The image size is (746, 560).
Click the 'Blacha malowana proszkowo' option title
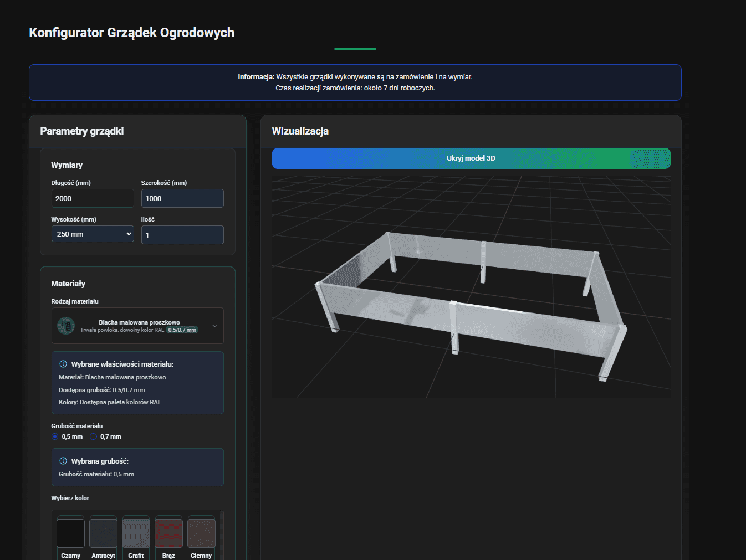point(139,322)
